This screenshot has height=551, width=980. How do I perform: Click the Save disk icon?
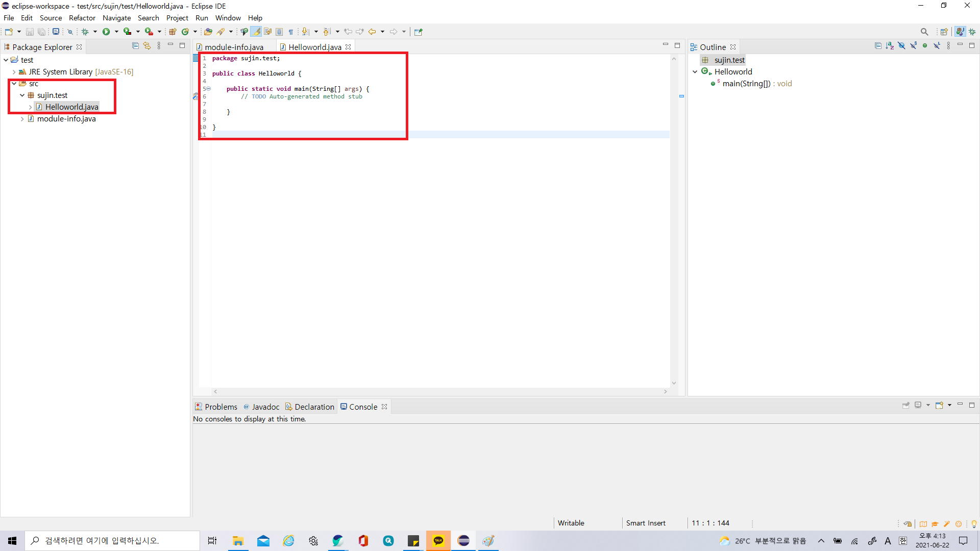pos(30,32)
